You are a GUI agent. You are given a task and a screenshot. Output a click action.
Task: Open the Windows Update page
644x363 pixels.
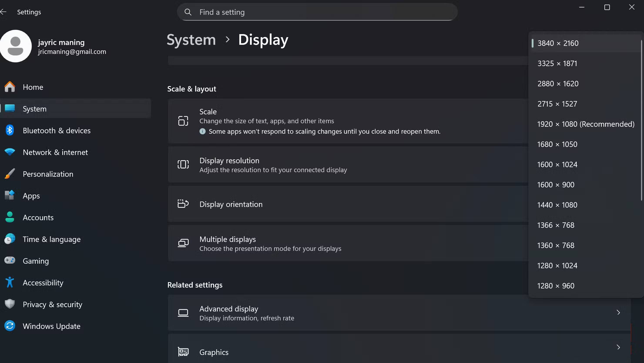[x=52, y=326]
